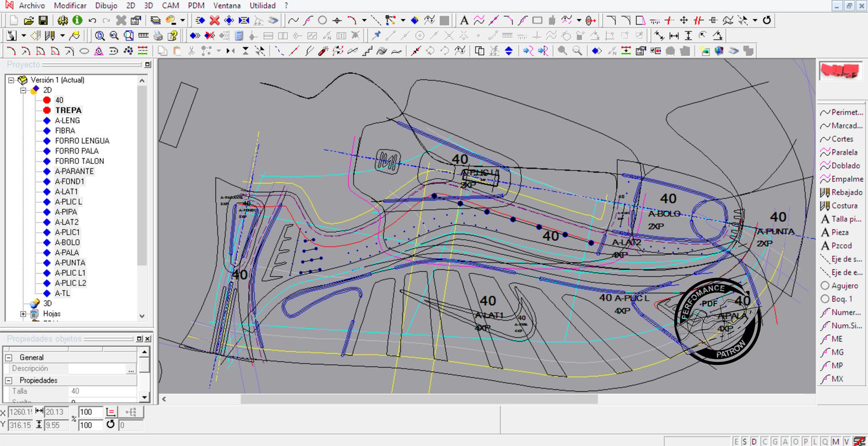Image resolution: width=868 pixels, height=446 pixels.
Task: Collapse the 2D tree node
Action: click(23, 90)
